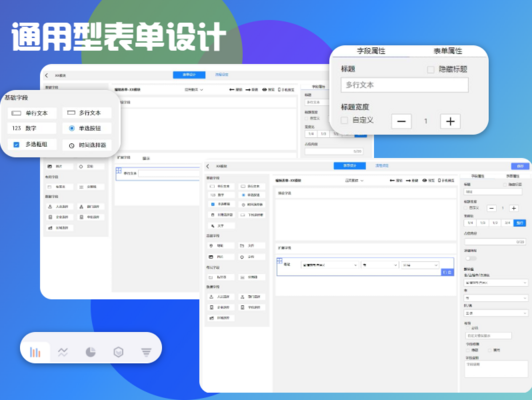Choose the blue full-row width in front window

coord(520,223)
